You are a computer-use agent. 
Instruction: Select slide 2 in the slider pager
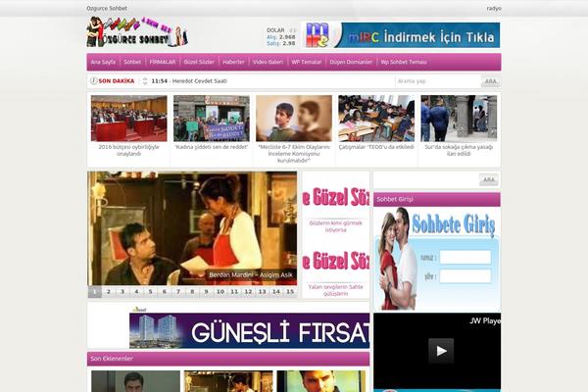(109, 291)
